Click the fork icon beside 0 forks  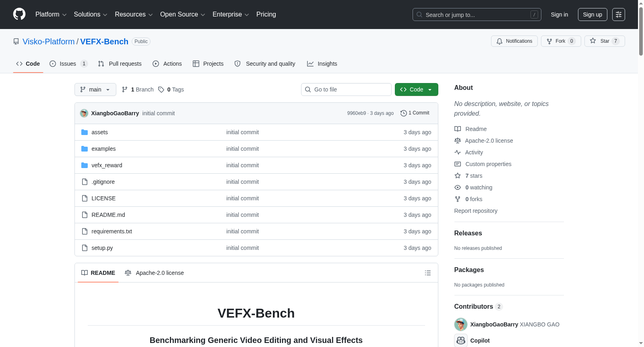point(458,199)
